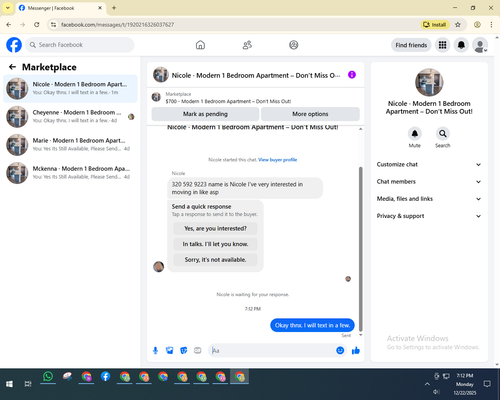The image size is (500, 400).
Task: Click Nicole's message with phone number
Action: [x=245, y=188]
